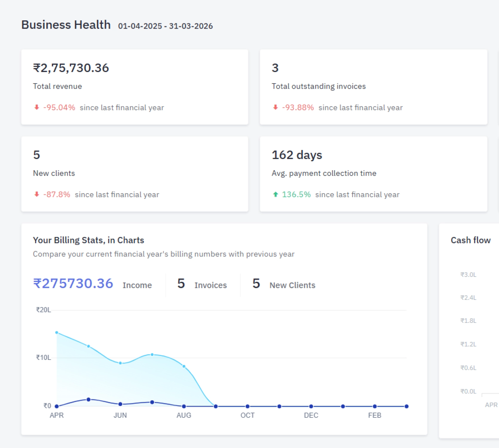499x448 pixels.
Task: Click the red down arrow beside -93.88%
Action: pyautogui.click(x=275, y=107)
